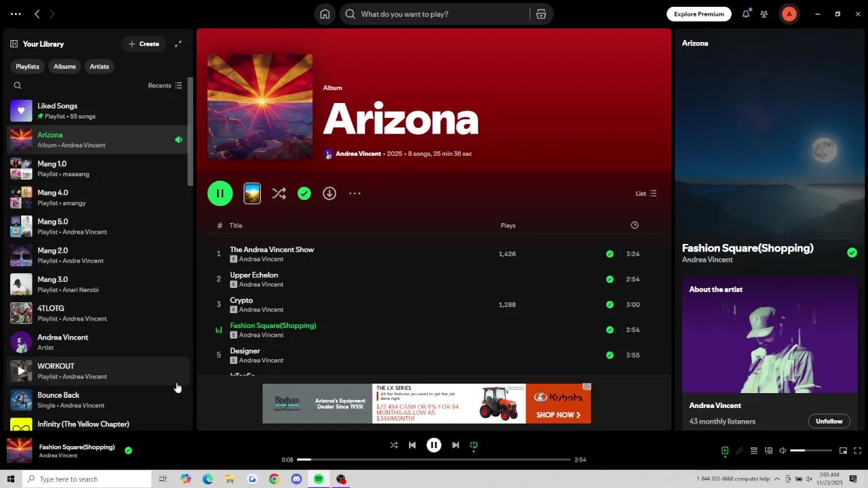Open the About the artist card
The image size is (868, 488).
[x=770, y=354]
